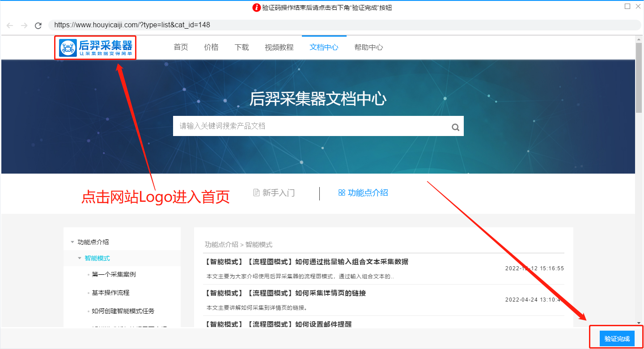This screenshot has height=349, width=644.
Task: Click the 后羿采集器 site logo
Action: [x=96, y=47]
